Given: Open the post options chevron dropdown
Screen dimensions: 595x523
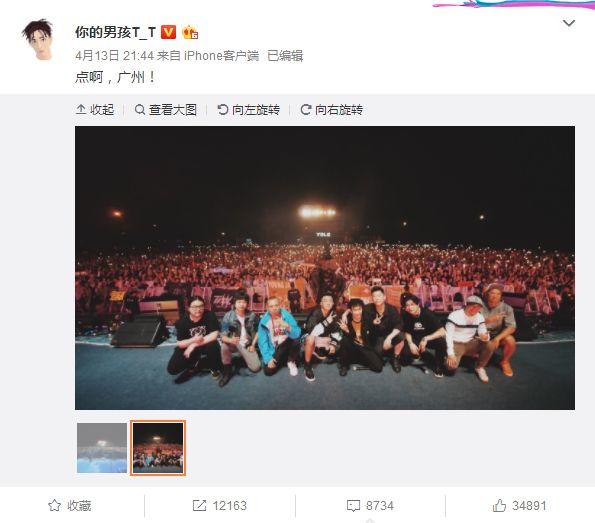Looking at the screenshot, I should pos(568,24).
